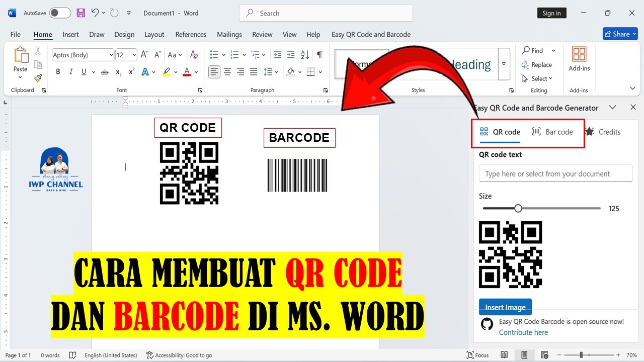Click the Copy icon

38,64
